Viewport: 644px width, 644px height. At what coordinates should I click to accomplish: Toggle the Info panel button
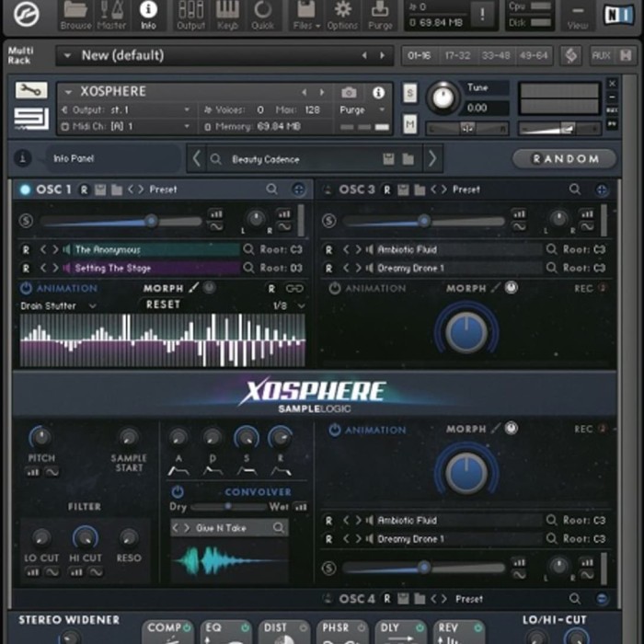(x=148, y=16)
